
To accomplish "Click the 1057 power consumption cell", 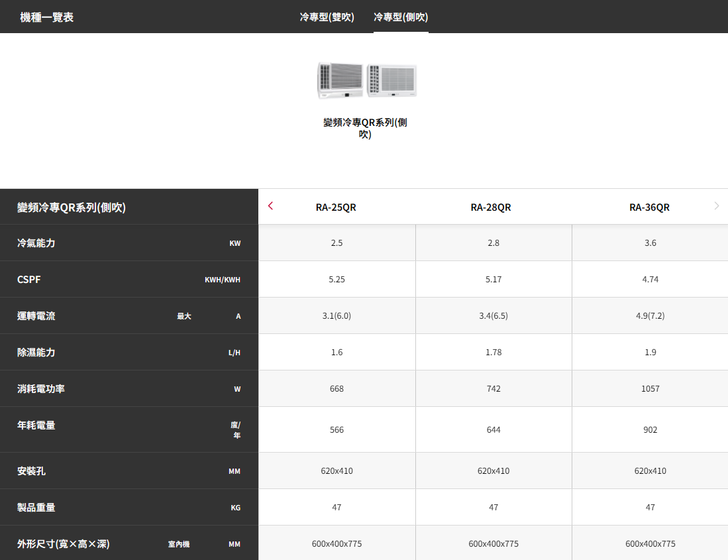I will [x=650, y=389].
